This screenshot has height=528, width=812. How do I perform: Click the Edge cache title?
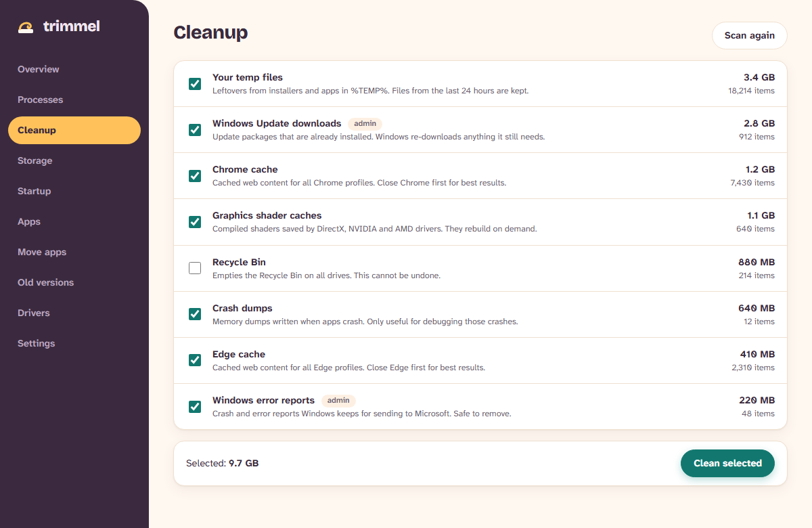click(239, 354)
